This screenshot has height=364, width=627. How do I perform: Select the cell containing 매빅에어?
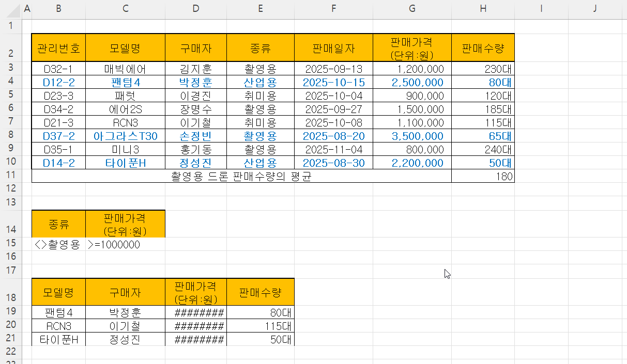(x=125, y=68)
